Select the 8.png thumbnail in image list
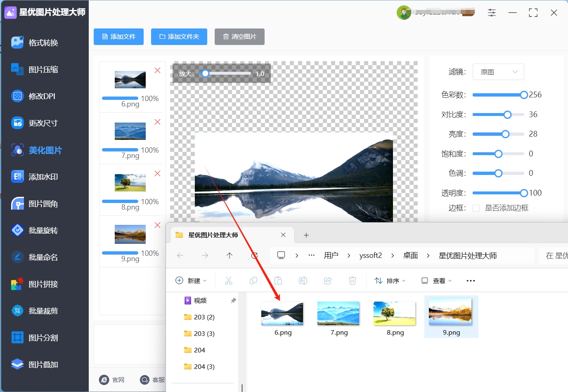 pyautogui.click(x=130, y=183)
